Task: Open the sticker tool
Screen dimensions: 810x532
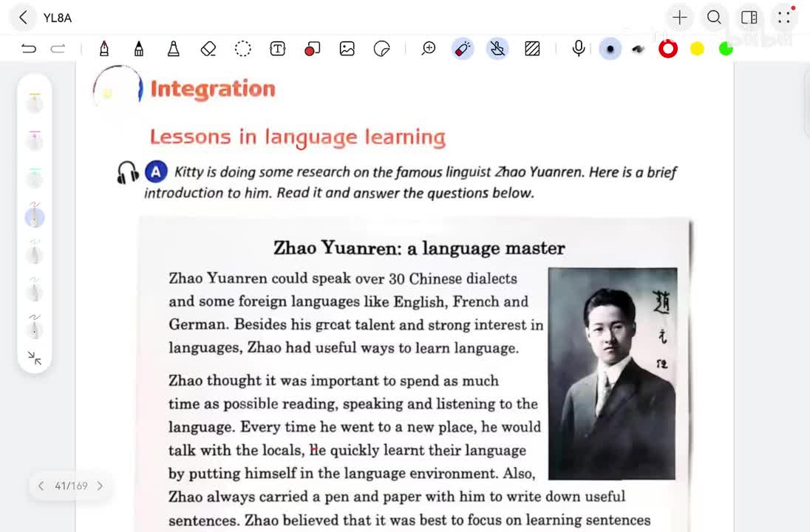Action: coord(382,49)
